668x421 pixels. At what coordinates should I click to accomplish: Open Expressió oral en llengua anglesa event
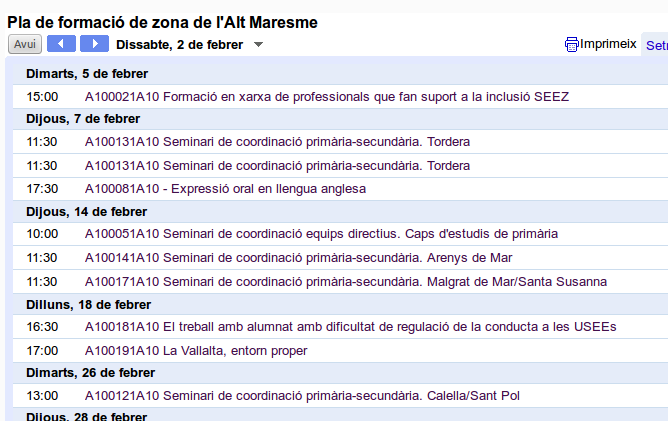pyautogui.click(x=225, y=188)
